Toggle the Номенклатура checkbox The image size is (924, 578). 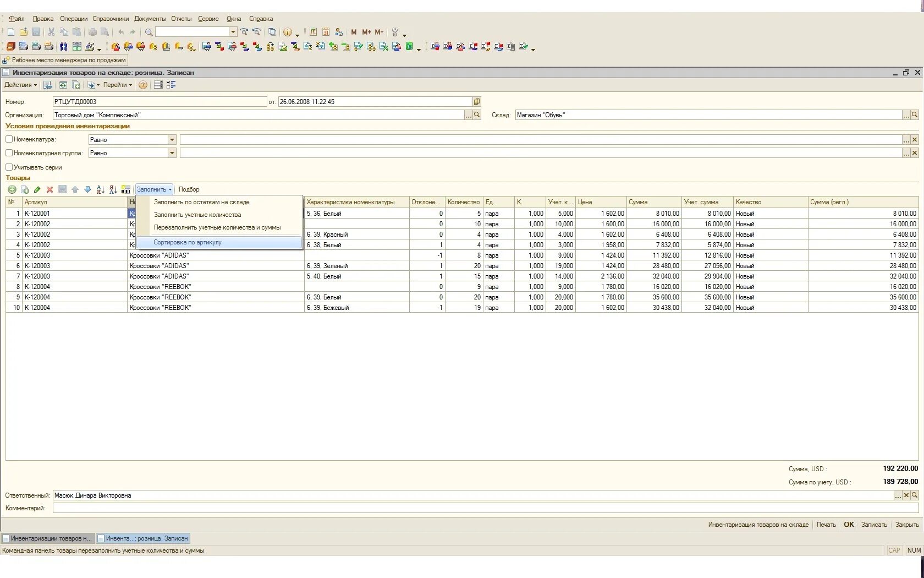[x=9, y=139]
